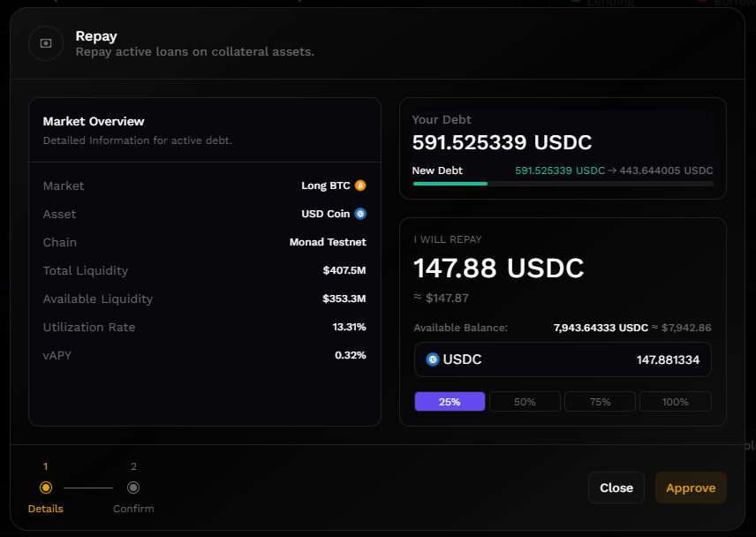Click the USDC token icon in input field
756x537 pixels.
point(433,359)
